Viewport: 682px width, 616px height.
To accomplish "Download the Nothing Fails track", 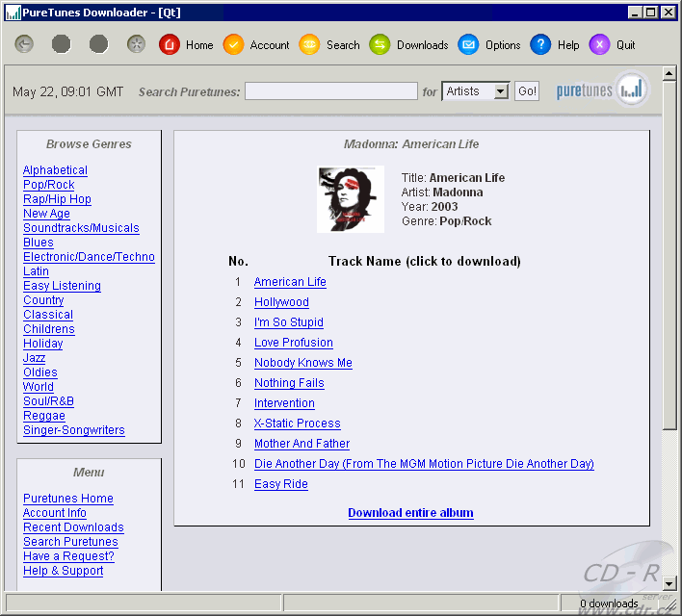I will (289, 382).
